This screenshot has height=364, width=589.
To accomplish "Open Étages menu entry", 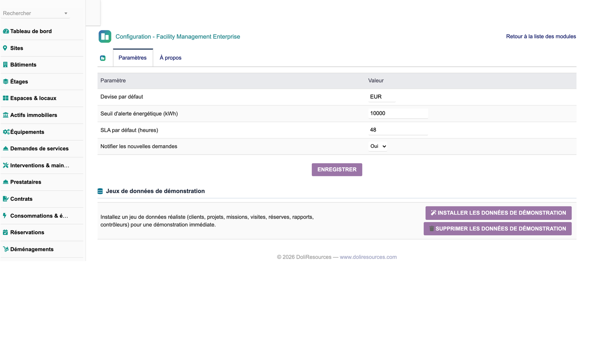I will click(x=19, y=81).
